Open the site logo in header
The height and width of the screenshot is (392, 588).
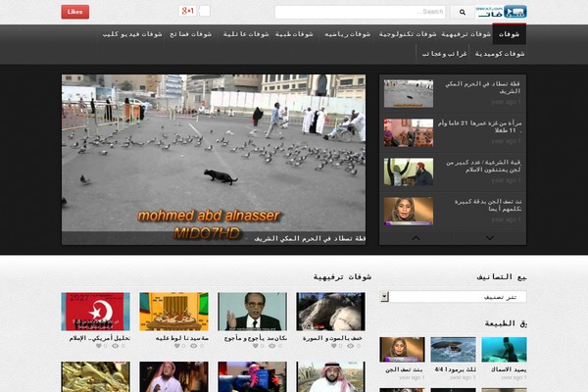click(501, 12)
